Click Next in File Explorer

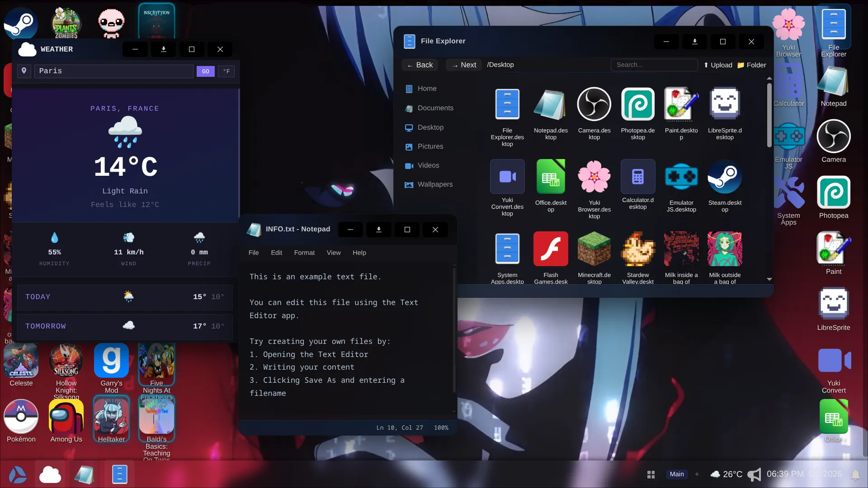coord(464,65)
